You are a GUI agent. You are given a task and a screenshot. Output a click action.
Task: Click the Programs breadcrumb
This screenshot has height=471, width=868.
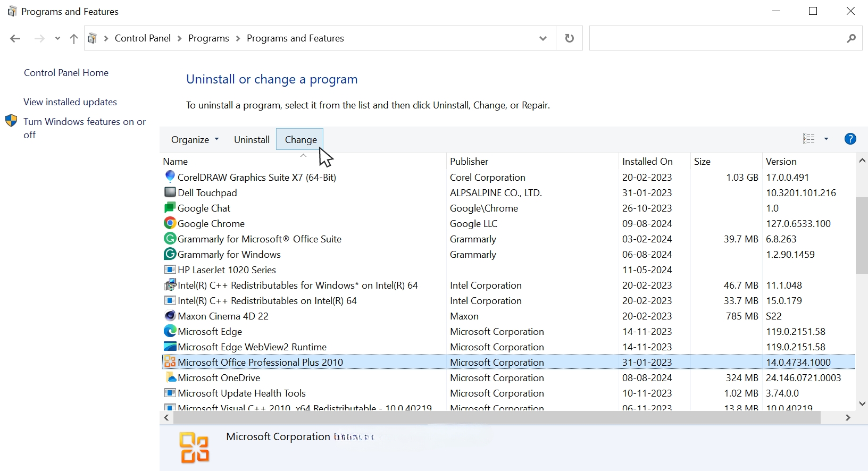(x=208, y=38)
